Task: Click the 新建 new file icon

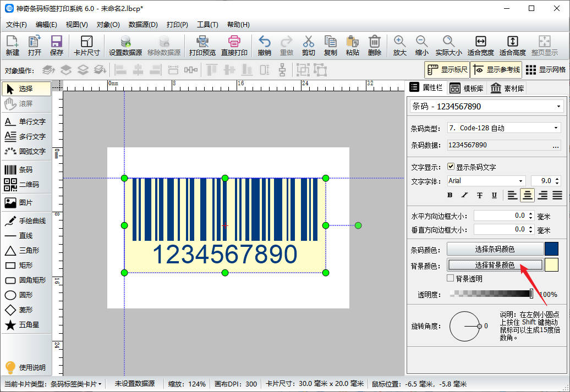Action: pos(12,46)
